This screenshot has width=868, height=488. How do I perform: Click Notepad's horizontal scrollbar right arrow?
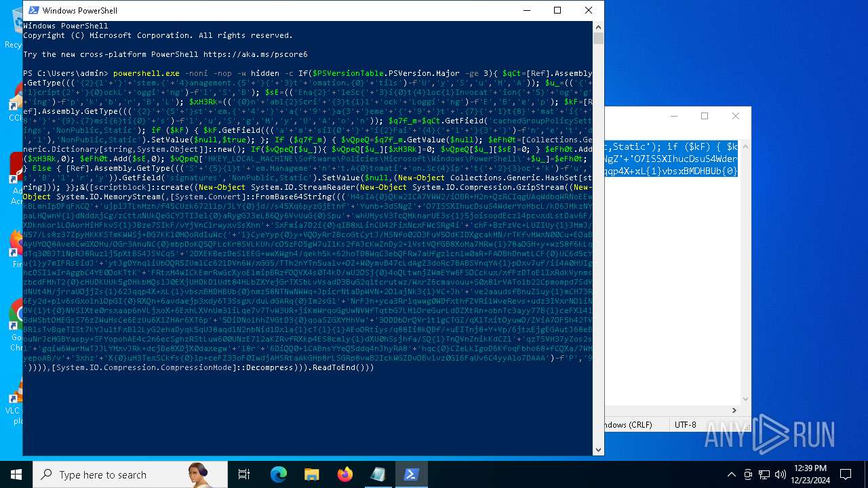pyautogui.click(x=734, y=410)
